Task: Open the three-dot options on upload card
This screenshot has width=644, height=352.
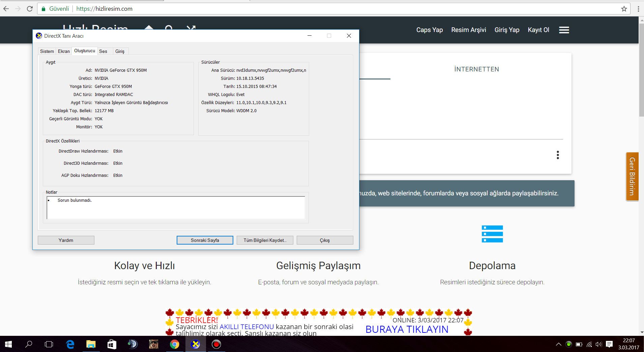Action: [558, 155]
